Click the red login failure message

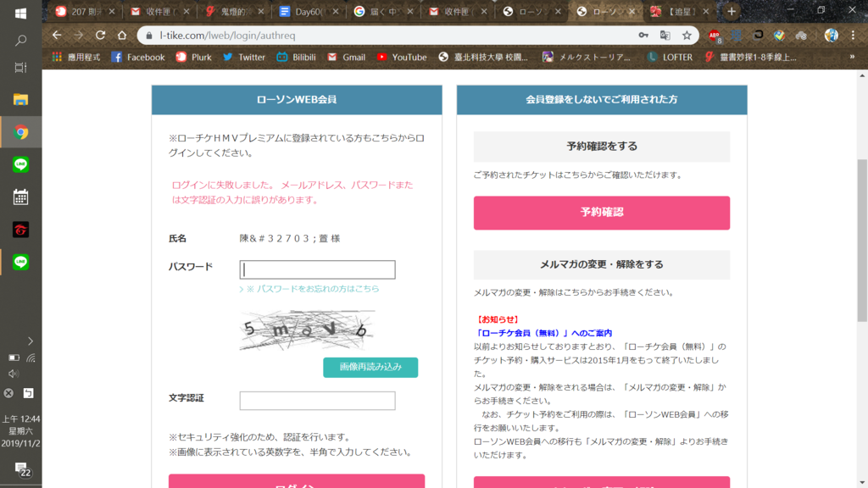pyautogui.click(x=292, y=192)
